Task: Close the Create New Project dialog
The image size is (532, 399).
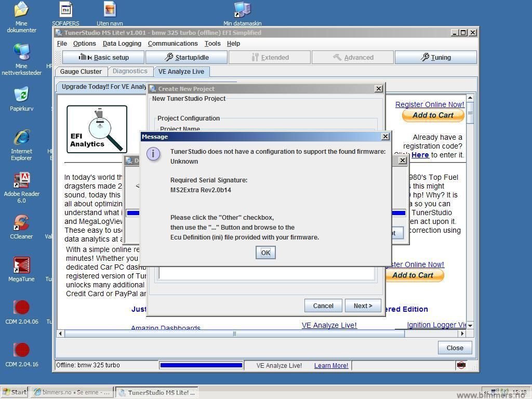Action: click(x=379, y=88)
